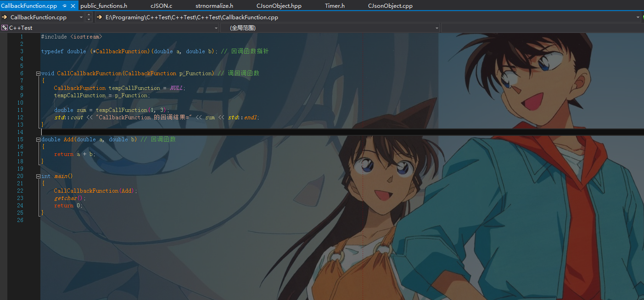Click the up arrow of navigation stepper
This screenshot has height=300, width=644.
pyautogui.click(x=89, y=15)
